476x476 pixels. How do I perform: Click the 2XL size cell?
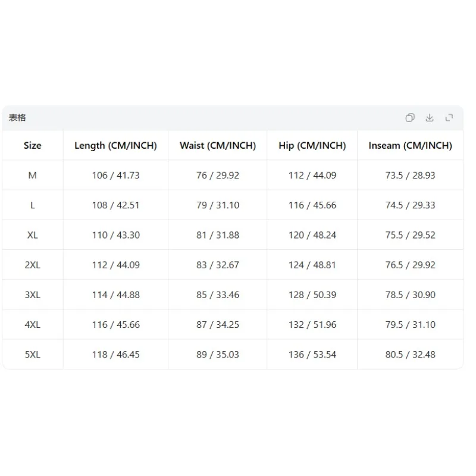click(33, 265)
